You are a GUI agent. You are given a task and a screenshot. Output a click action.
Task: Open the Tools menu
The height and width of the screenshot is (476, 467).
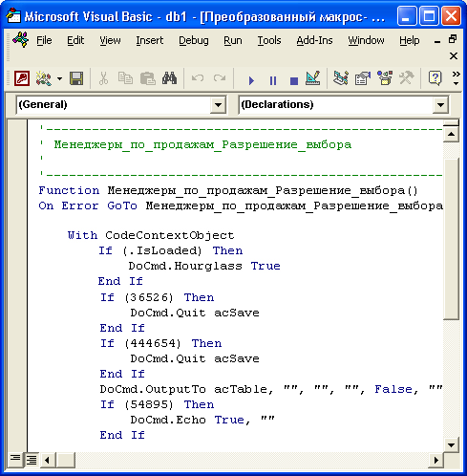269,40
